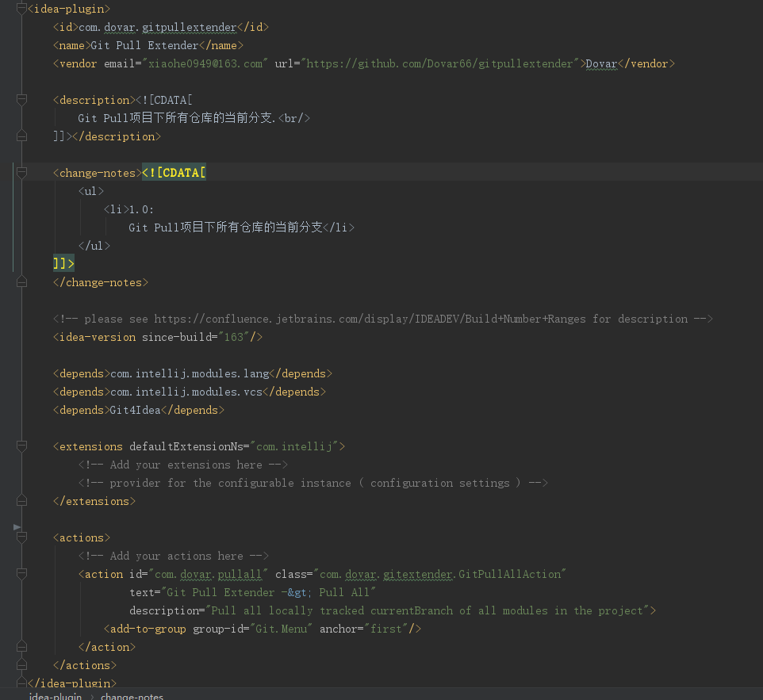Click fold end marker at closing idea-plugin tag
The width and height of the screenshot is (763, 700).
(x=21, y=683)
